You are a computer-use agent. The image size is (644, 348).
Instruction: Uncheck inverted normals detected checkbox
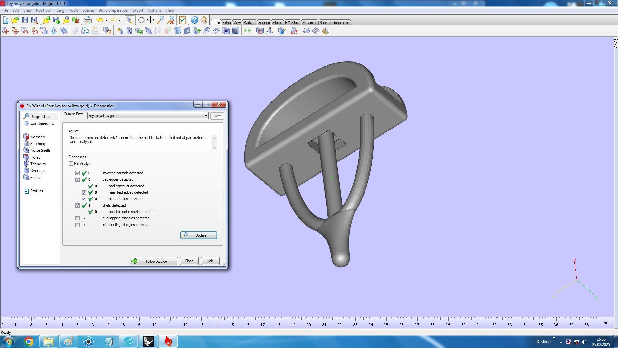click(x=78, y=173)
